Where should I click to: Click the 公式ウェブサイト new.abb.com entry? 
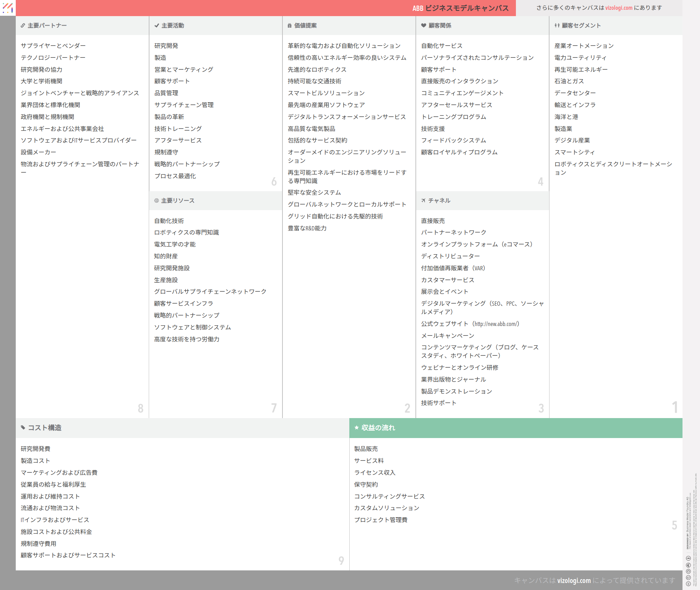pos(470,324)
